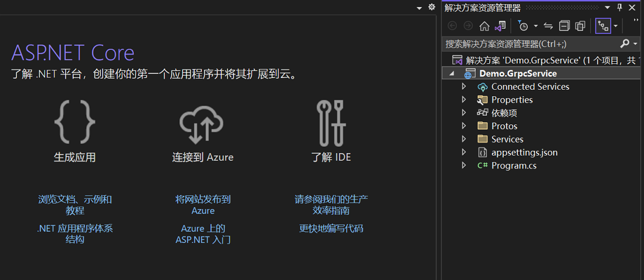This screenshot has height=280, width=644.
Task: Open Azure 上的 ASP.NET 入门 link
Action: pos(203,234)
